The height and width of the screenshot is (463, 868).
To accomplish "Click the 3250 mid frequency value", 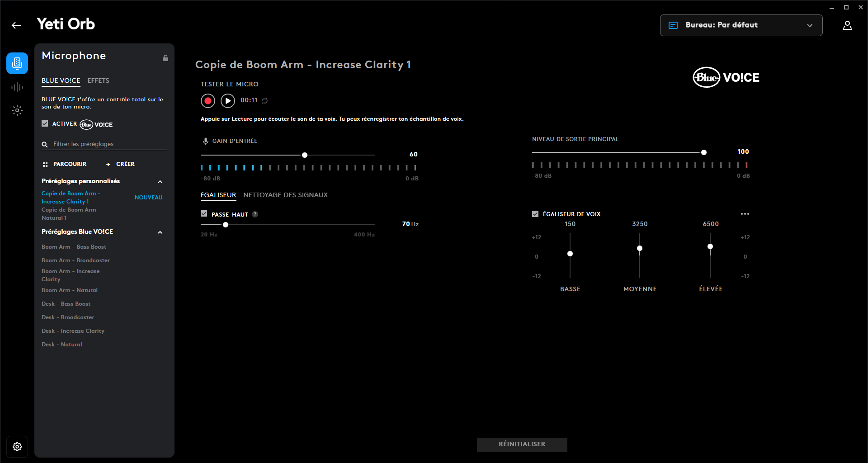I will click(x=640, y=224).
